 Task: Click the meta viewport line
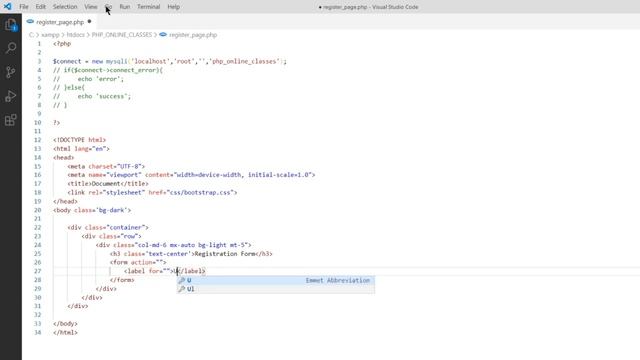[191, 175]
